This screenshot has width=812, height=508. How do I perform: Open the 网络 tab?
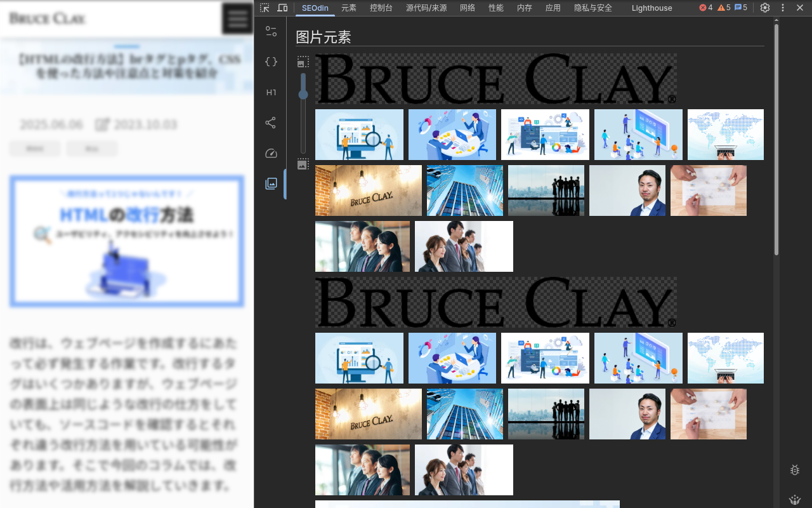468,8
